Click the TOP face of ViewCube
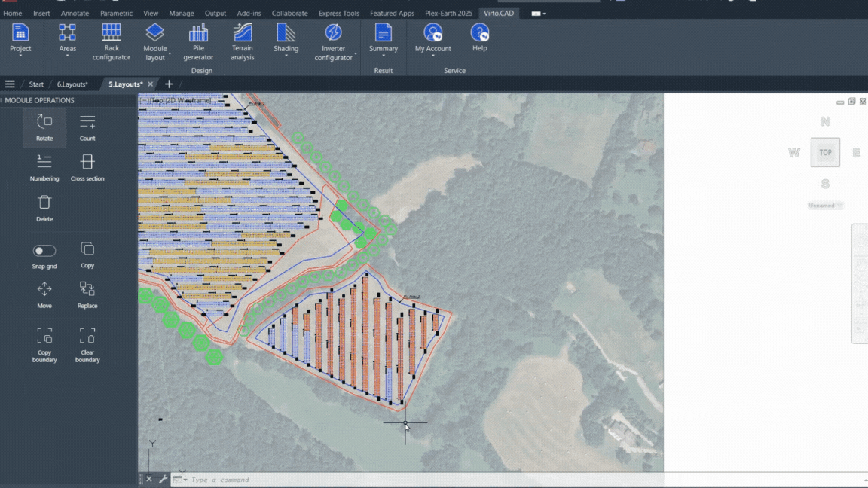868x488 pixels. click(825, 152)
